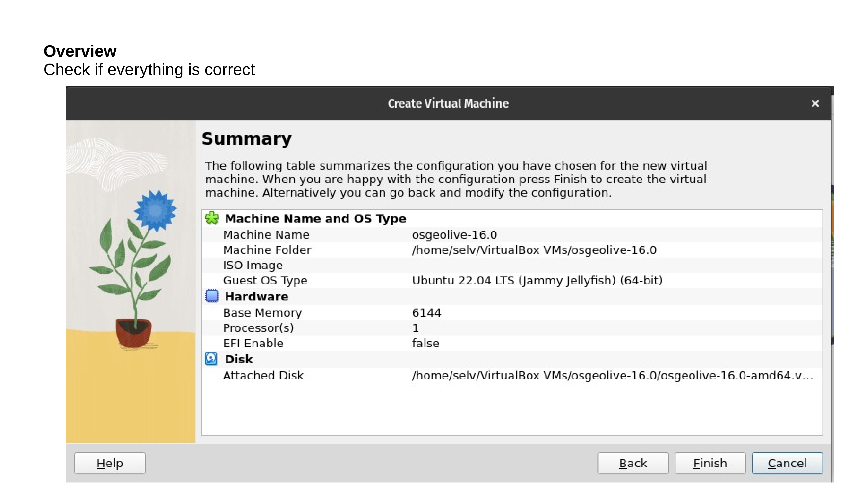Click the green clover Machine Name icon
This screenshot has height=488, width=868.
point(212,218)
